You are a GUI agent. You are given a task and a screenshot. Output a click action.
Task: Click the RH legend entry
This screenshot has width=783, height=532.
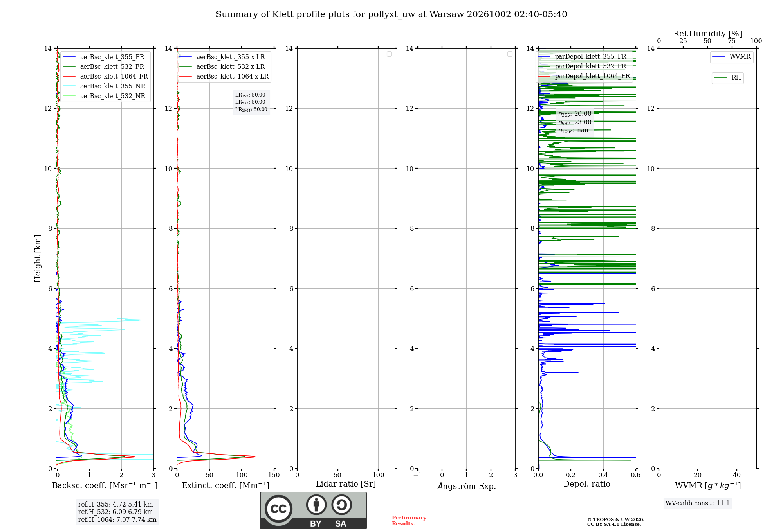pyautogui.click(x=727, y=78)
